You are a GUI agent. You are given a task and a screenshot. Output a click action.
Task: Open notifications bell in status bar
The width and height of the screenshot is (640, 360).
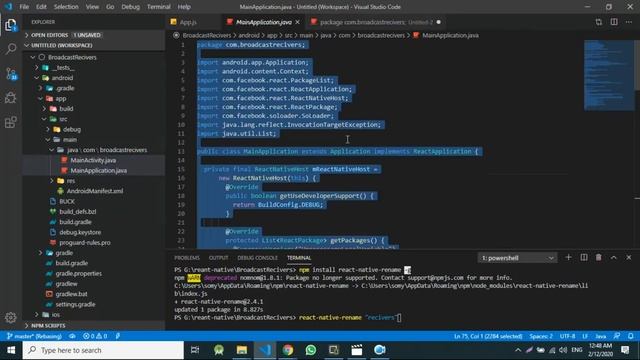pos(631,336)
